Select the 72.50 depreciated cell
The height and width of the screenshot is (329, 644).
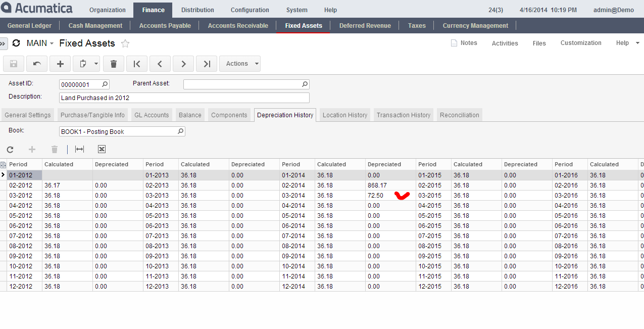click(390, 196)
